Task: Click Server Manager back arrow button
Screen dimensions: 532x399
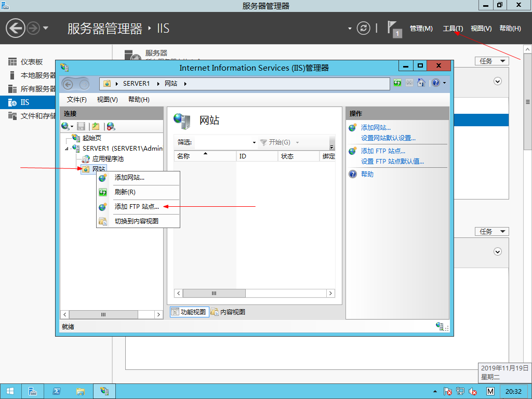Action: coord(15,28)
